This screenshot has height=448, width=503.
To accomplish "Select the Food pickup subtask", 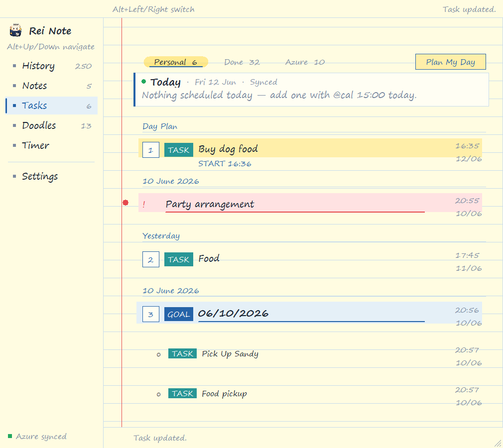I will (x=224, y=394).
